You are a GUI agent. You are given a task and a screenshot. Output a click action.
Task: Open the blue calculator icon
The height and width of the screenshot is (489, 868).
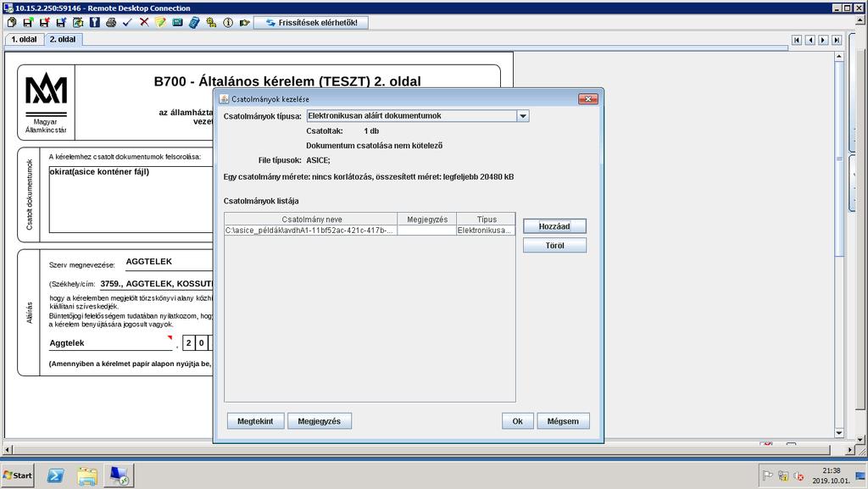pos(194,23)
